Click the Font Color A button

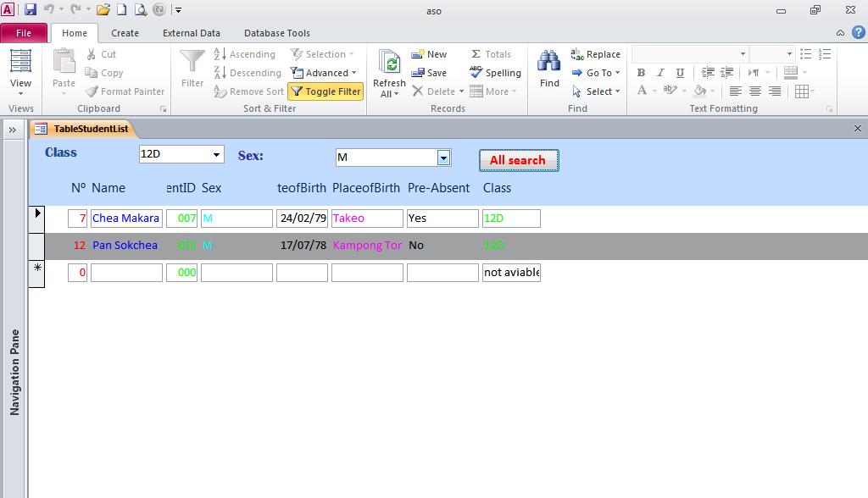[x=642, y=91]
